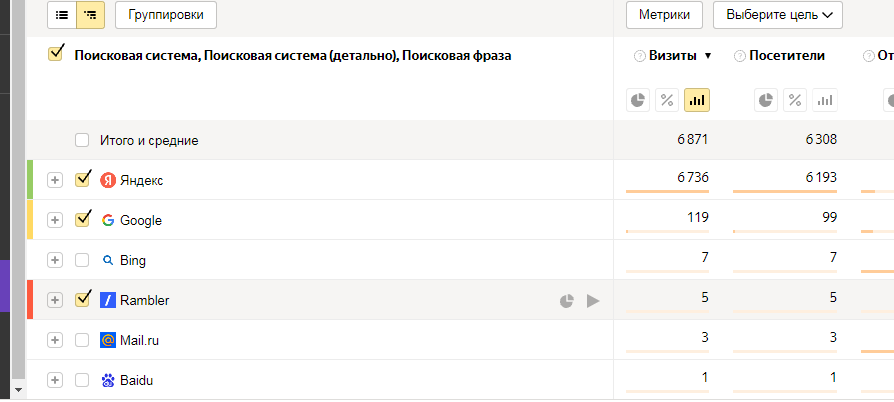Toggle percent display for Посетители column

(795, 100)
